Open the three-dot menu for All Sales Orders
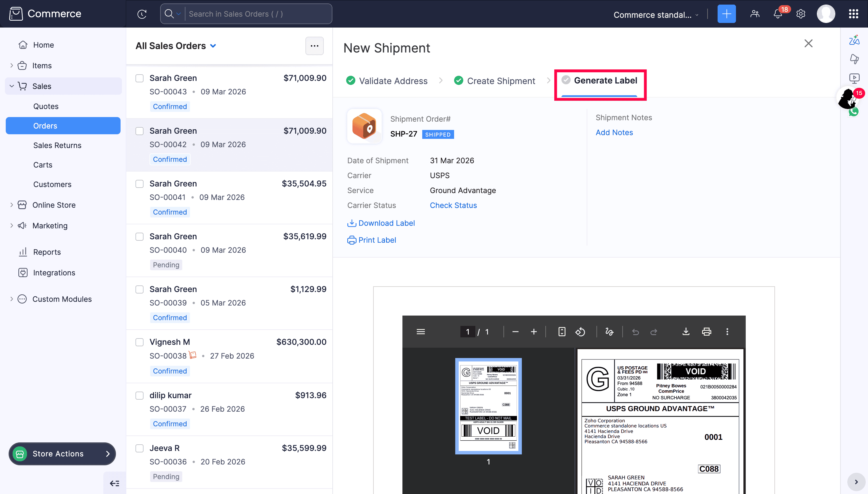This screenshot has height=494, width=868. (314, 46)
